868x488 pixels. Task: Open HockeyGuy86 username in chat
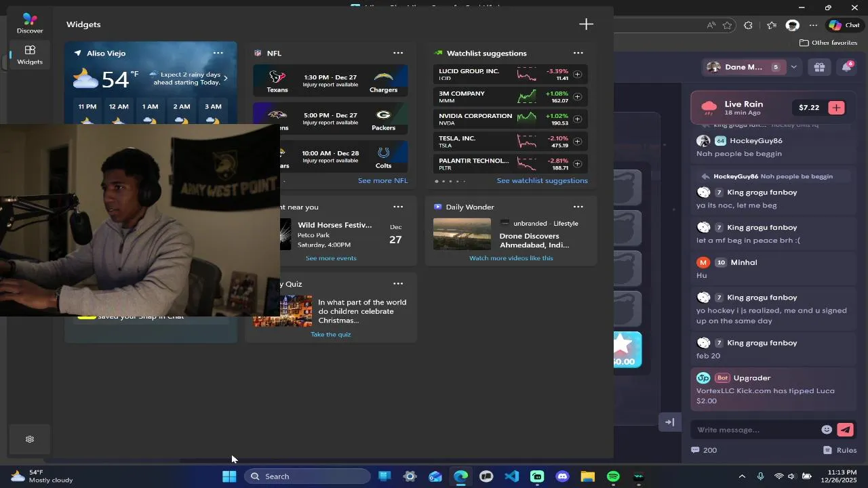pyautogui.click(x=755, y=141)
